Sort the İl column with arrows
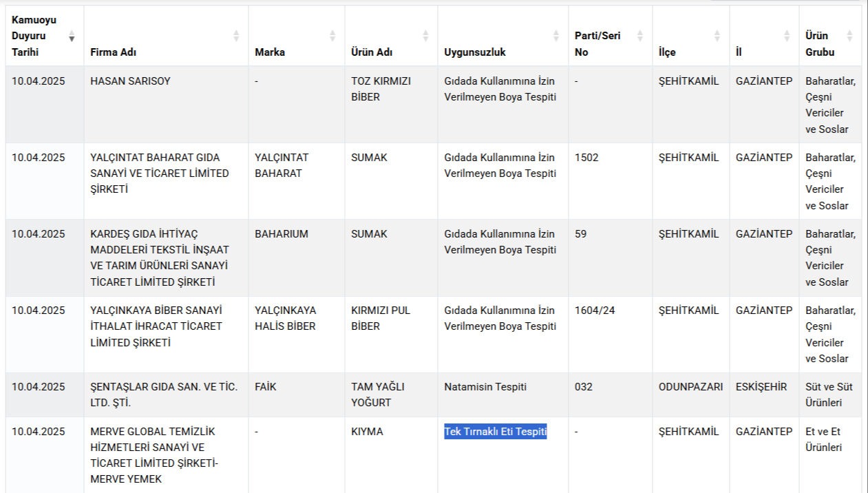This screenshot has height=493, width=868. tap(787, 36)
